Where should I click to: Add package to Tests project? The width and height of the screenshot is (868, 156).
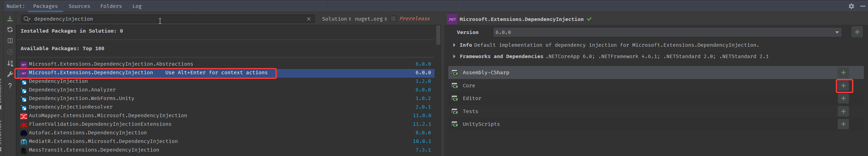click(x=843, y=111)
